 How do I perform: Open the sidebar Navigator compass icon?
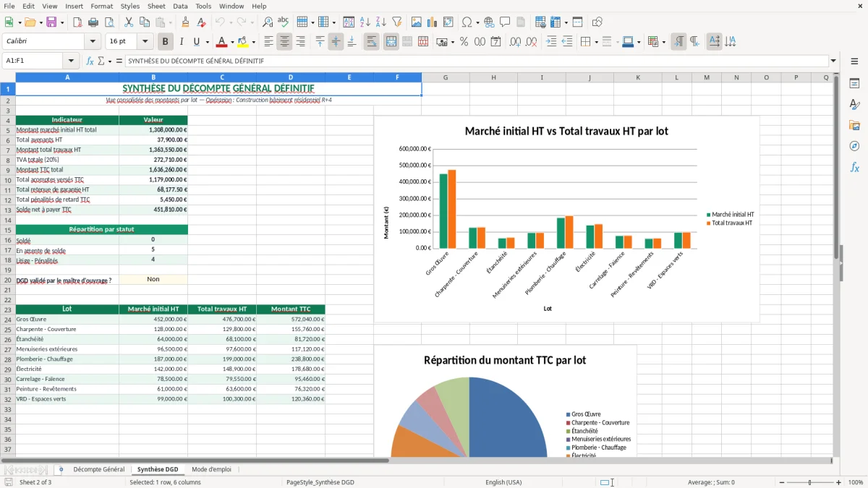click(x=854, y=146)
